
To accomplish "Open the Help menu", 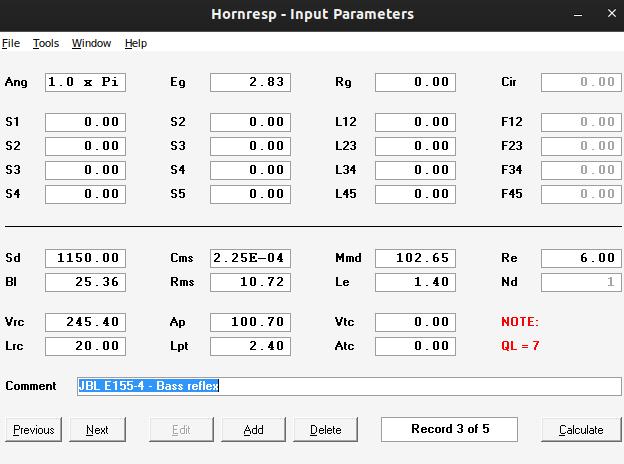I will (x=136, y=43).
